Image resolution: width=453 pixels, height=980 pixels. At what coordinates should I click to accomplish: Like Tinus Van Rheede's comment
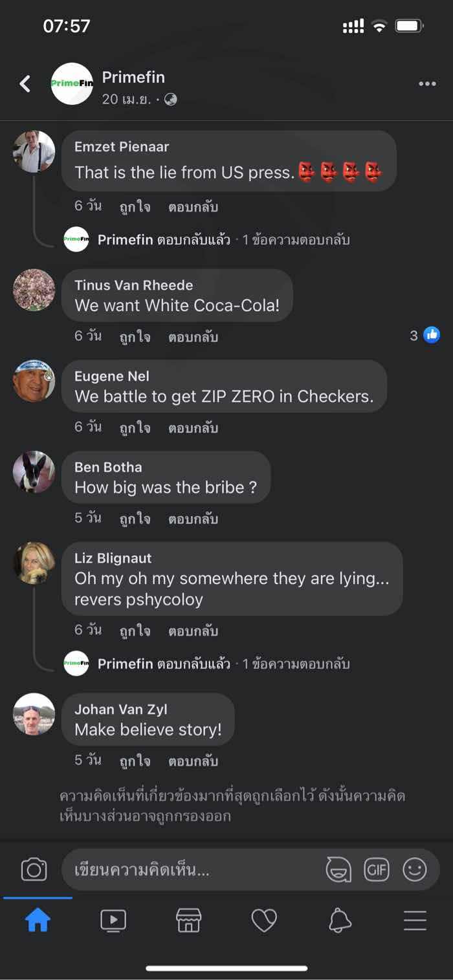pos(135,337)
